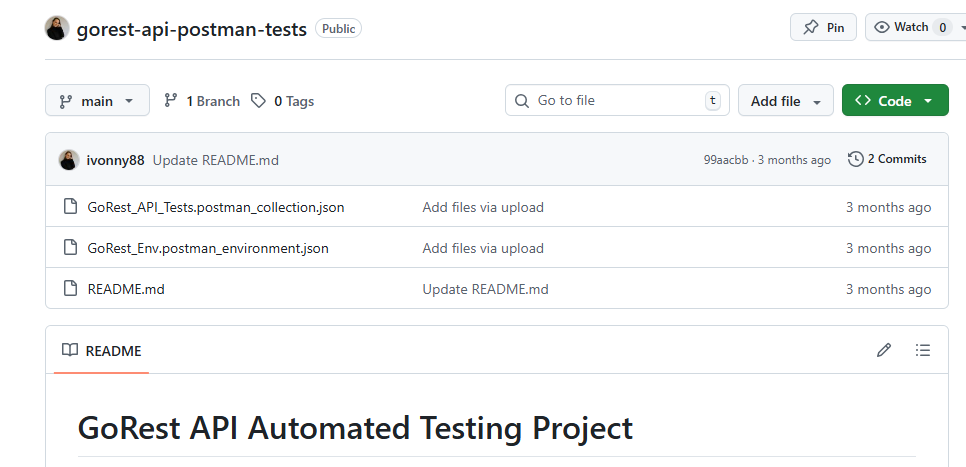Screen dimensions: 966x467
Task: Click the tag icon beside 0 Tags
Action: (x=258, y=100)
